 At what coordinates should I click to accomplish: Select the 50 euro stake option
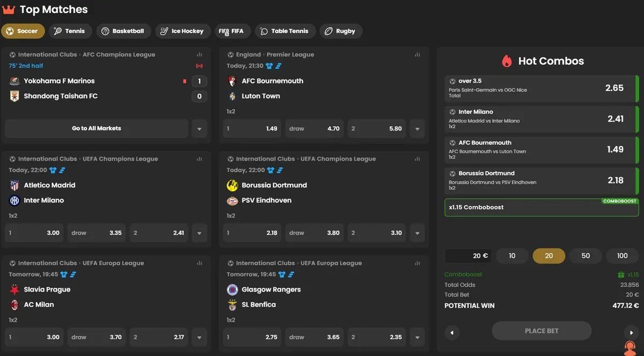click(x=586, y=256)
